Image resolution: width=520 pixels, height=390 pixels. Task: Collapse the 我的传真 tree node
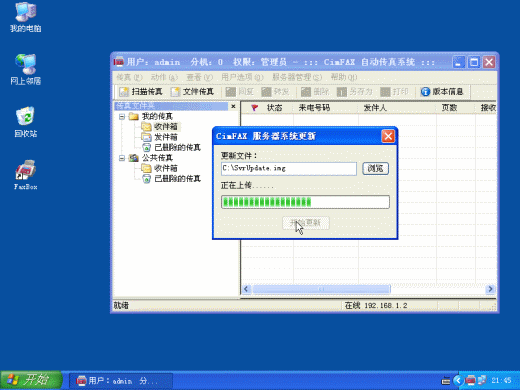coord(122,116)
